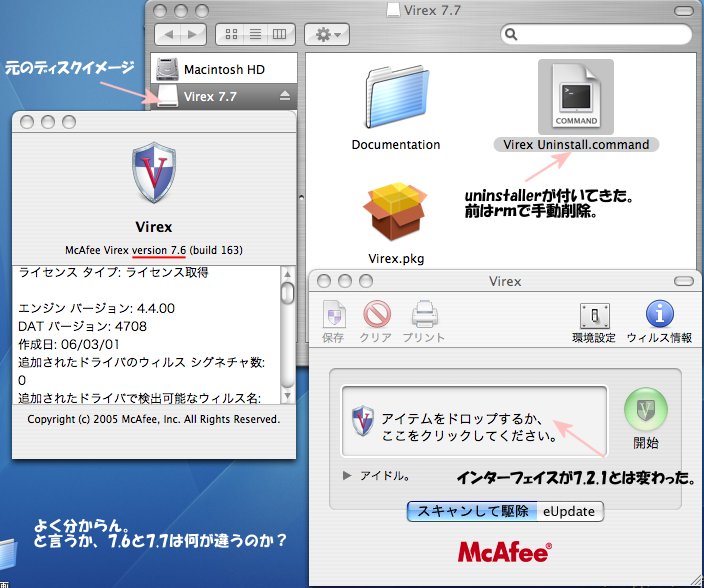Click the 'Virex.pkg' file name label

tap(396, 259)
